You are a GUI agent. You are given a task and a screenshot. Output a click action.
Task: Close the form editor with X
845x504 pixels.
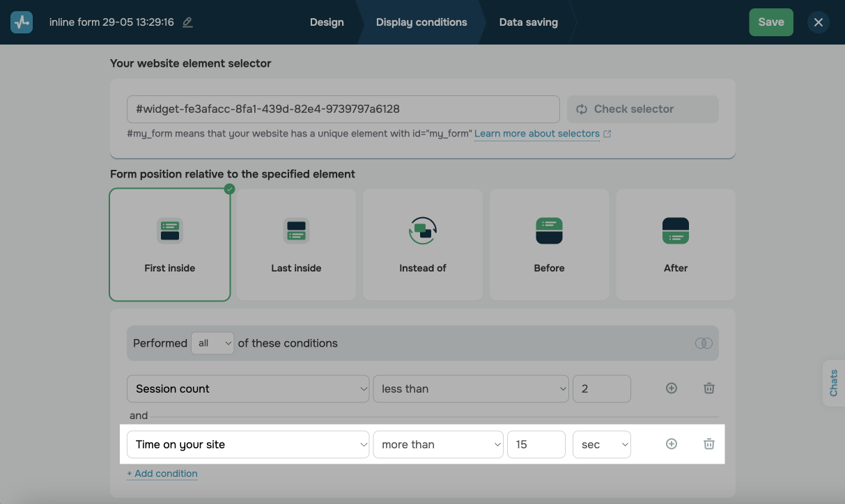click(818, 22)
